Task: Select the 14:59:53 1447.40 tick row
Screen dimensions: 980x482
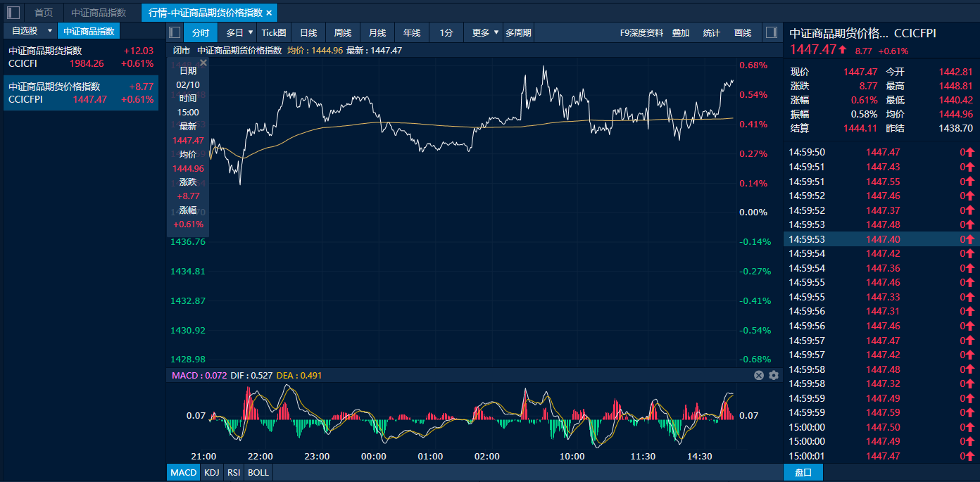Action: click(880, 239)
